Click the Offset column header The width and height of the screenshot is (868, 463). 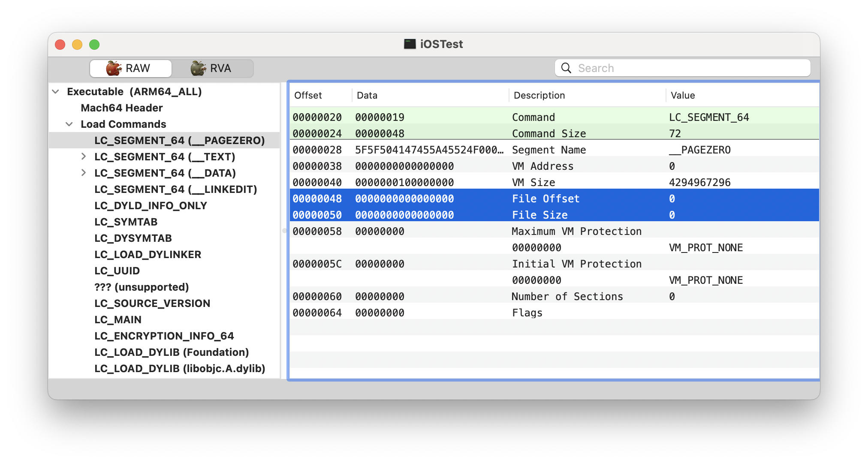[308, 95]
